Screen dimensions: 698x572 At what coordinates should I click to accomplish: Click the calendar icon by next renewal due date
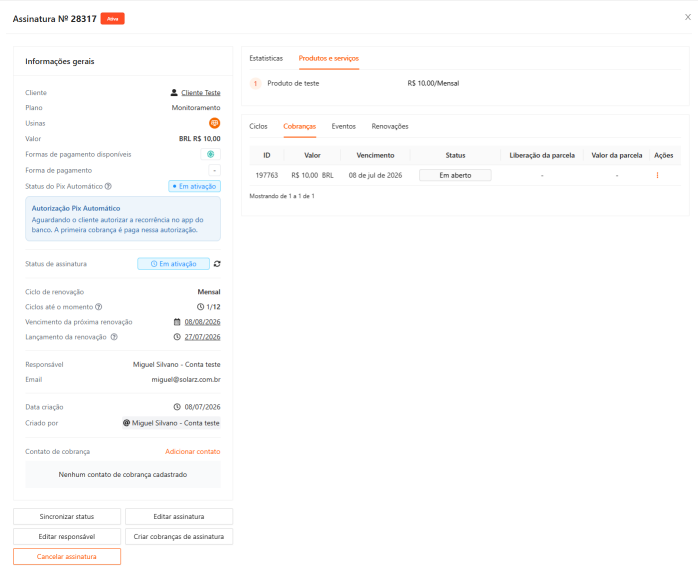[x=177, y=322]
